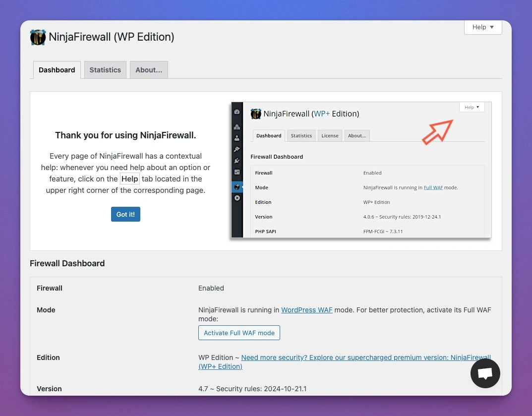The height and width of the screenshot is (416, 532).
Task: Click the 4.7 ~ Security rules: 2024-10-21.1 value
Action: pos(252,389)
